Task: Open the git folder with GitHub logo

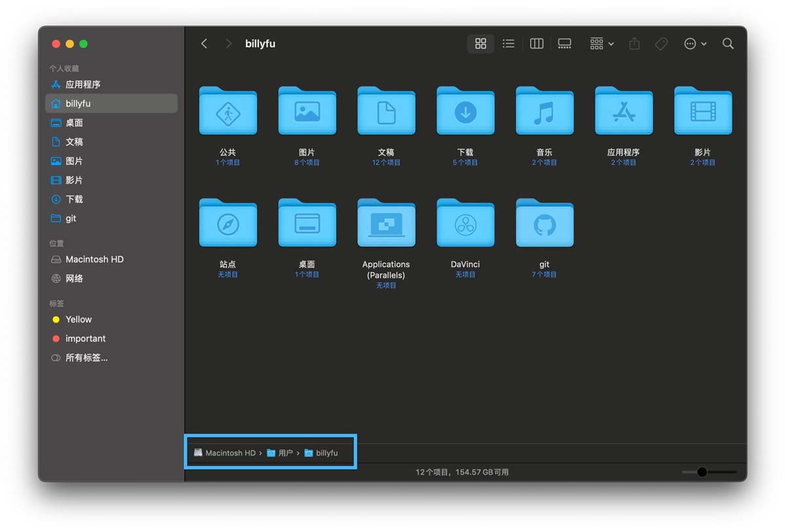Action: pos(544,225)
